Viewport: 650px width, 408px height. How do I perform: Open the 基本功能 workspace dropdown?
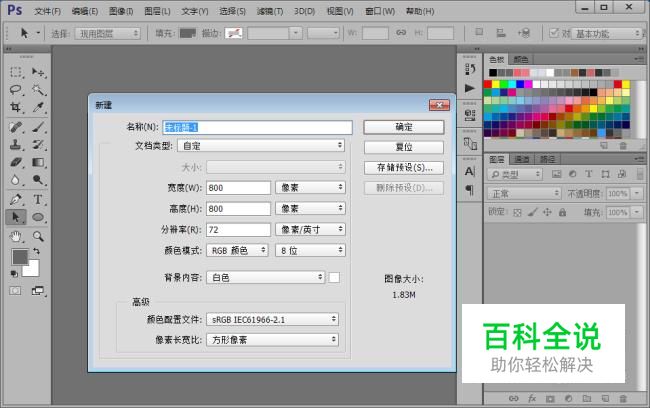click(x=607, y=33)
